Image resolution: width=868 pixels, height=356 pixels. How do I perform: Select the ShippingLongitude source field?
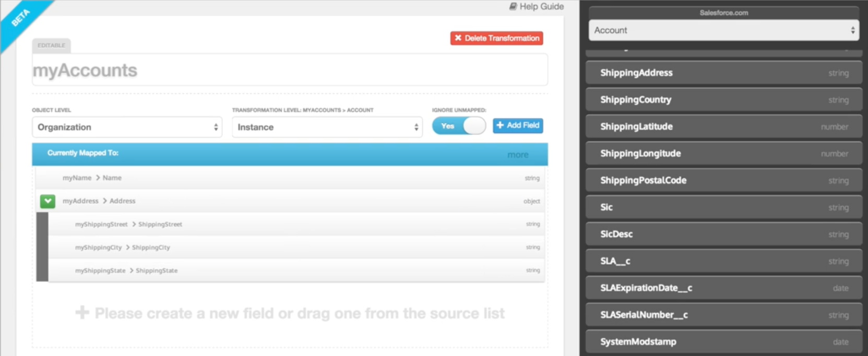723,154
